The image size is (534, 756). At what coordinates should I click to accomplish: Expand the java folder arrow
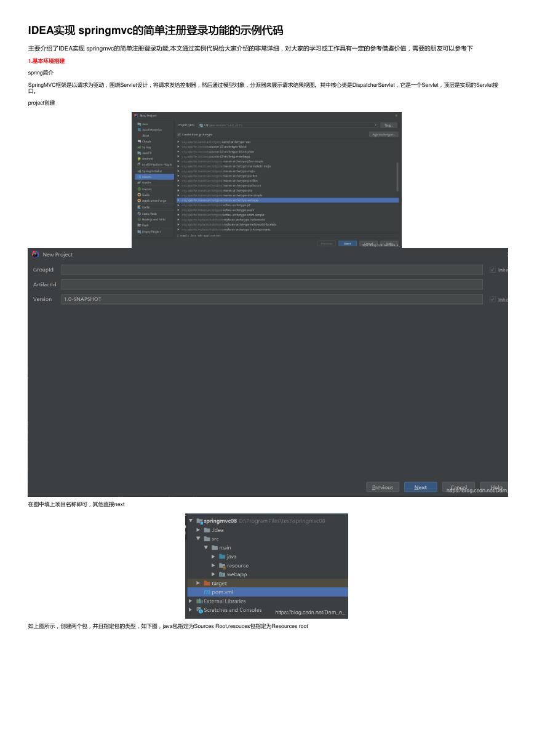213,557
